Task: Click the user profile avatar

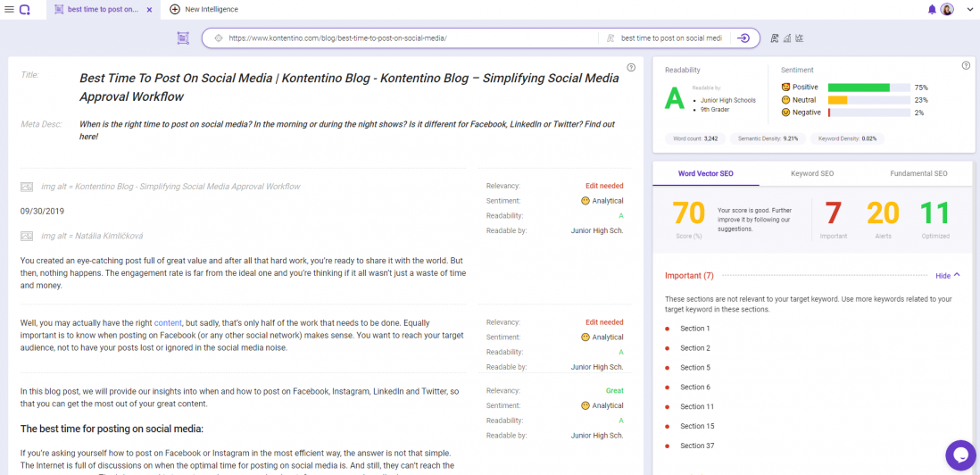Action: point(947,9)
